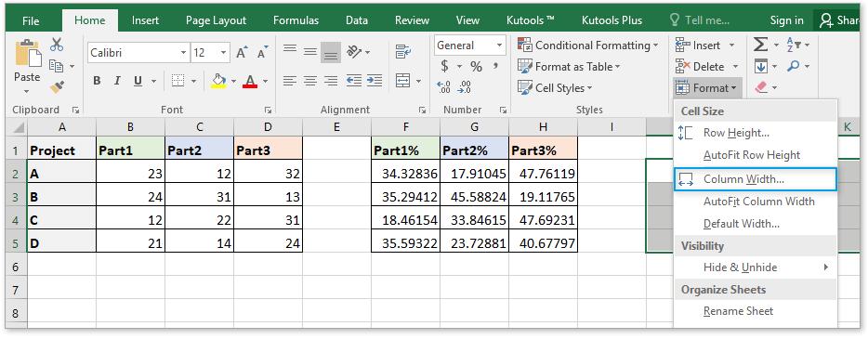
Task: Increase font size with the large A icon
Action: (242, 53)
